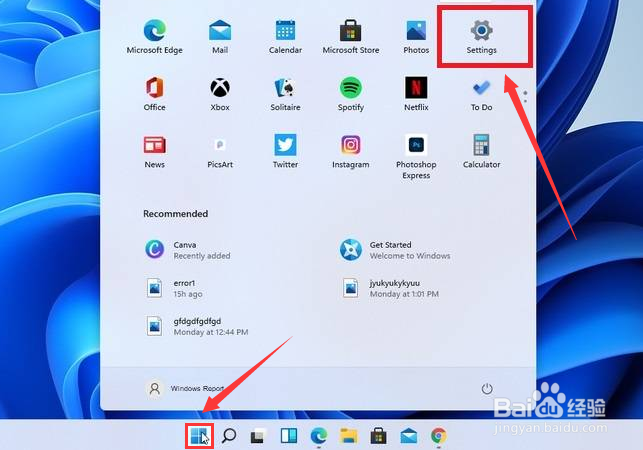Launch the Mail app tile

pyautogui.click(x=220, y=37)
